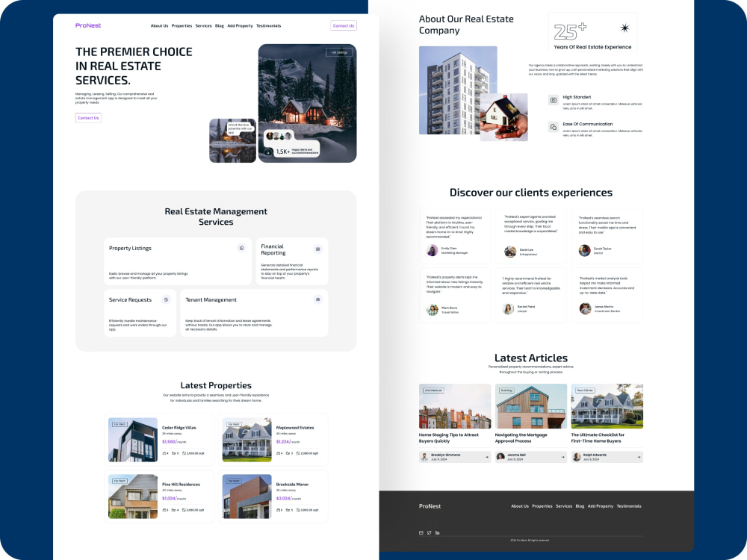Click the Architecture tag on article image
747x560 pixels.
(433, 391)
